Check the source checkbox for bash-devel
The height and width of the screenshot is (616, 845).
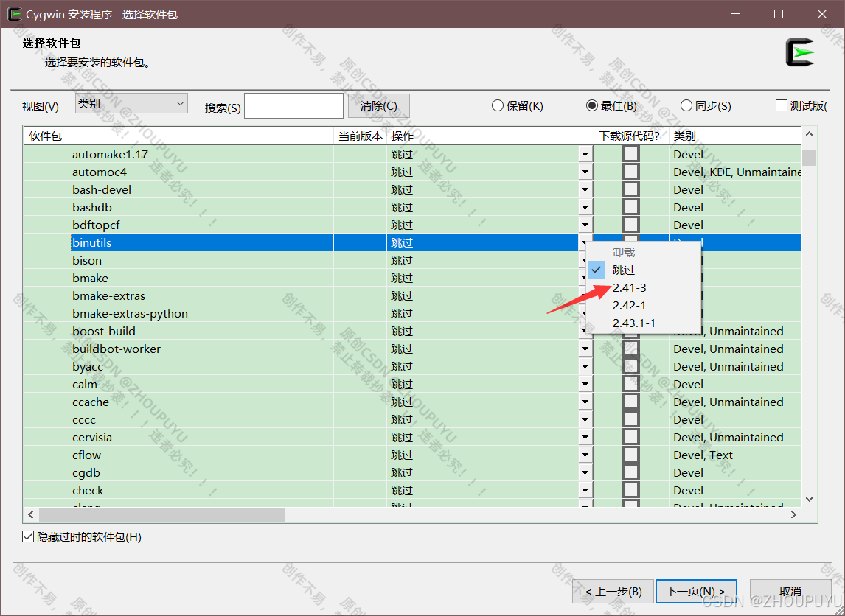[631, 189]
